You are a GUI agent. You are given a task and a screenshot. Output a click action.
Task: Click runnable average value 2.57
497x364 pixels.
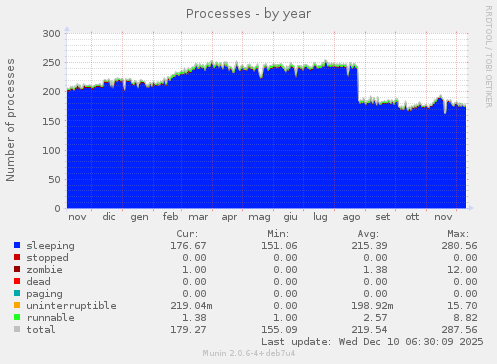[x=375, y=318]
